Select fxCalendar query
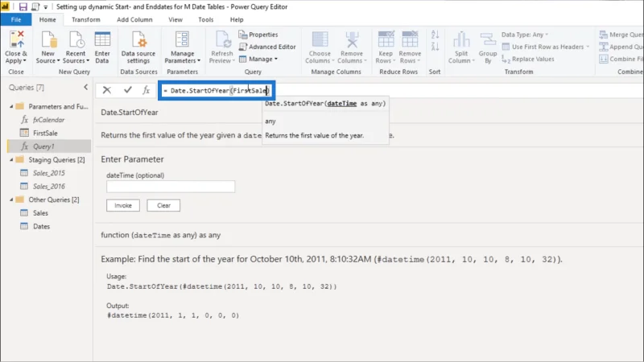 click(x=49, y=120)
